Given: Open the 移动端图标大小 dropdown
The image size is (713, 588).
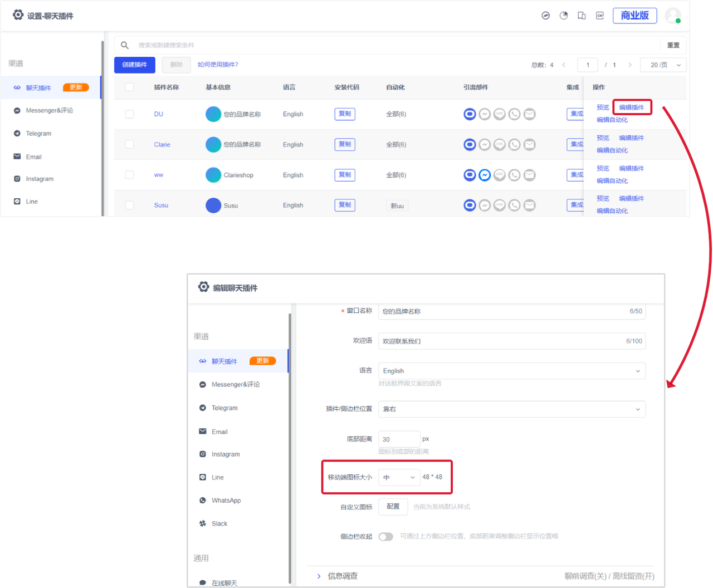Looking at the screenshot, I should pyautogui.click(x=399, y=477).
